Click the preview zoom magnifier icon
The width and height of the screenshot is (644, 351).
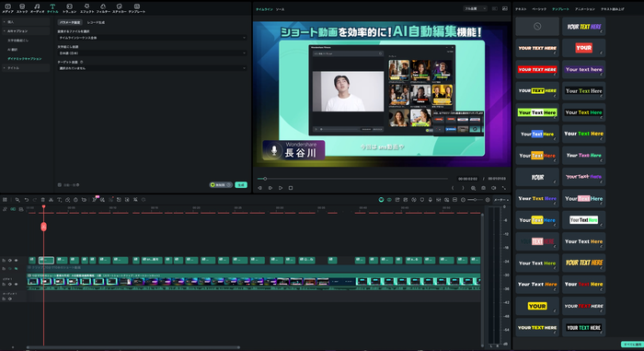(x=474, y=188)
